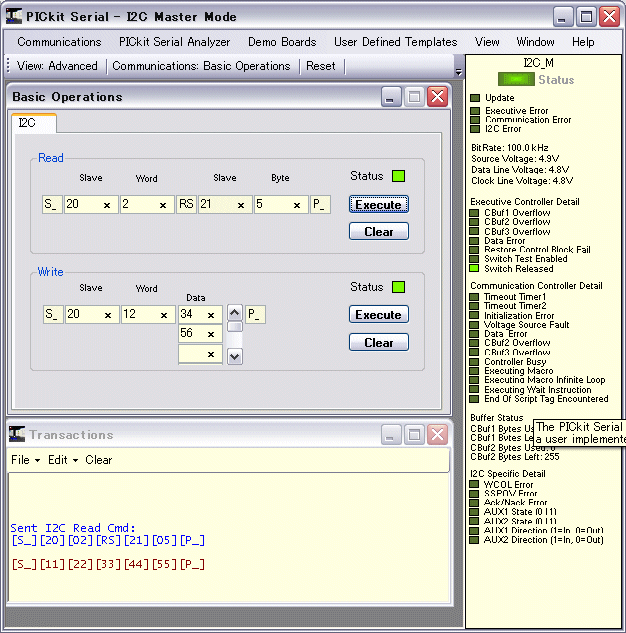Close the Basic Operations window
Image resolution: width=626 pixels, height=633 pixels.
pyautogui.click(x=438, y=97)
